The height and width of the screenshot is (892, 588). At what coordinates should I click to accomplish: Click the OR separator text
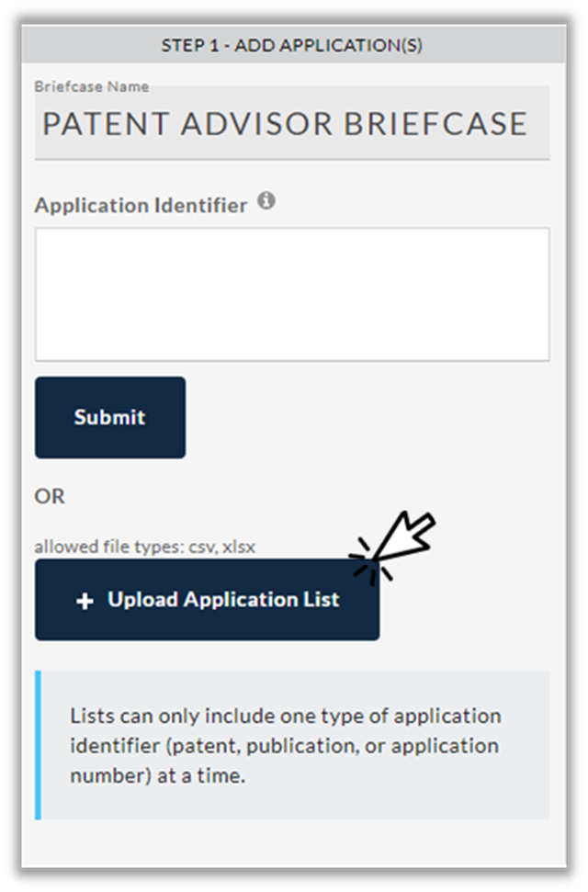coord(50,497)
